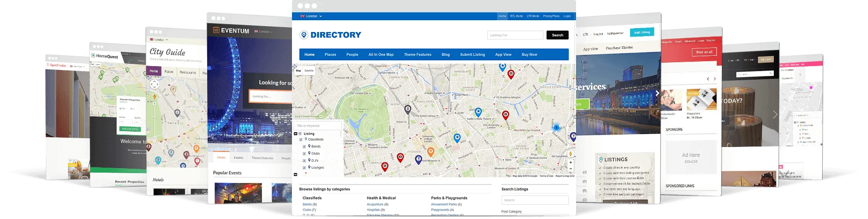Image resolution: width=868 pixels, height=219 pixels.
Task: Click blue star marker near University College London
Action: [x=457, y=138]
